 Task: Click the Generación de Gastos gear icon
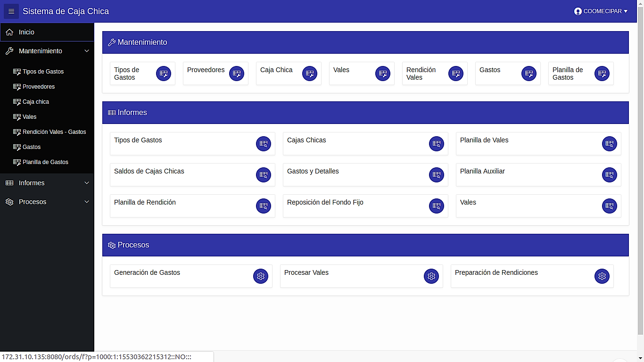[x=261, y=276]
